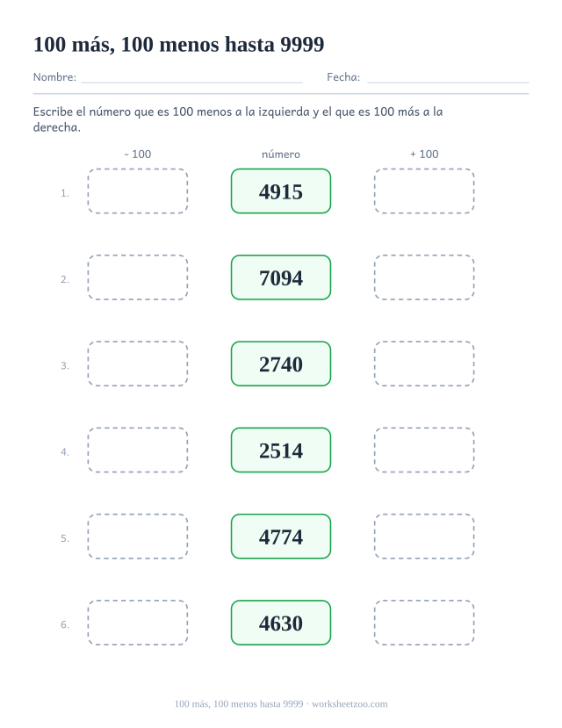Select the plus 100 box for 2740
This screenshot has height=728, width=562.
[424, 364]
